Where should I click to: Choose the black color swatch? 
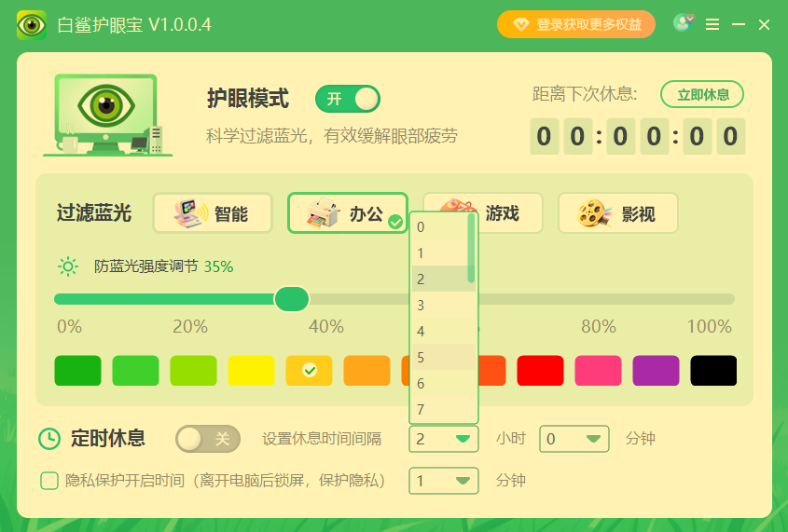tap(713, 371)
